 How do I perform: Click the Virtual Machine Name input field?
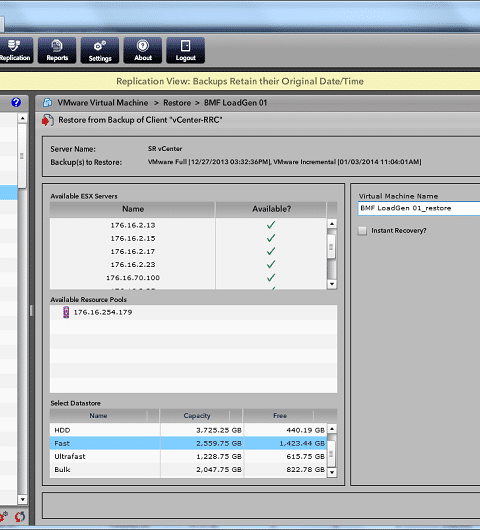[x=419, y=208]
